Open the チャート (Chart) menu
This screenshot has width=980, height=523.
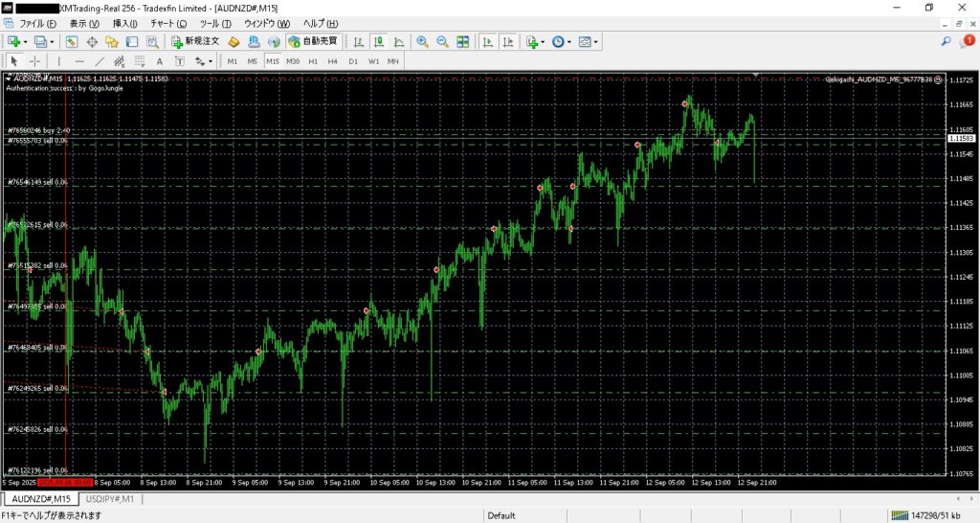click(x=168, y=22)
